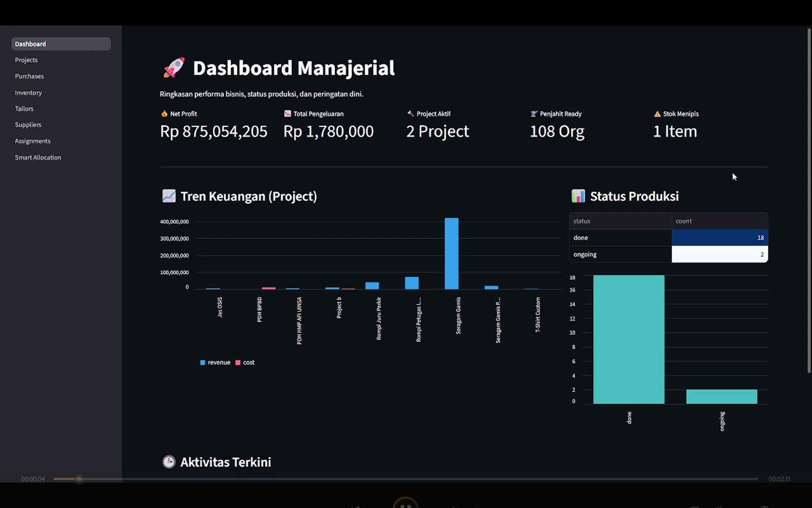Image resolution: width=812 pixels, height=508 pixels.
Task: Click the Tren Keuangan (Project) heading
Action: tap(249, 197)
